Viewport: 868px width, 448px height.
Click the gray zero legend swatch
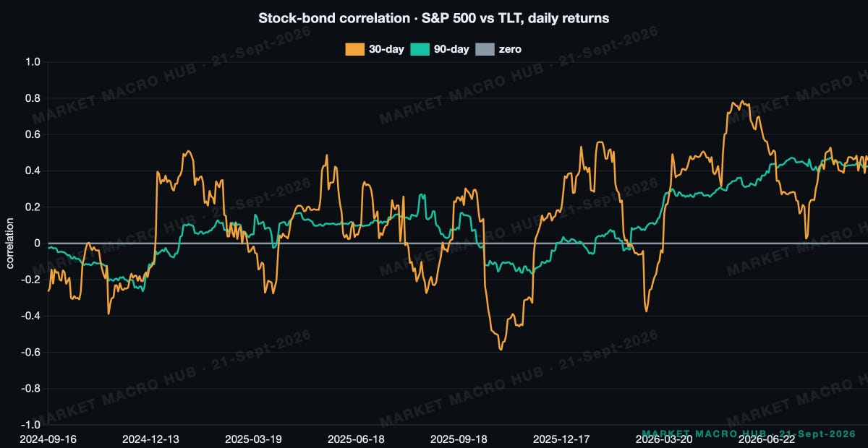tap(485, 49)
